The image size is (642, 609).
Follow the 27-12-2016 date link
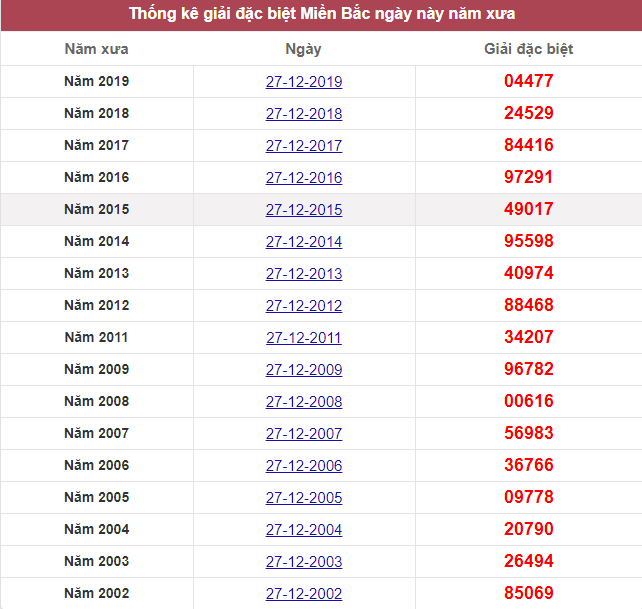pyautogui.click(x=304, y=178)
